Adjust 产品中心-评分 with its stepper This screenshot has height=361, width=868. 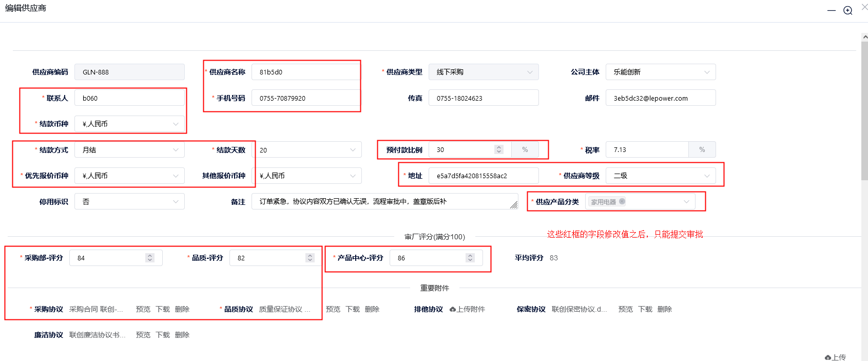tap(470, 258)
